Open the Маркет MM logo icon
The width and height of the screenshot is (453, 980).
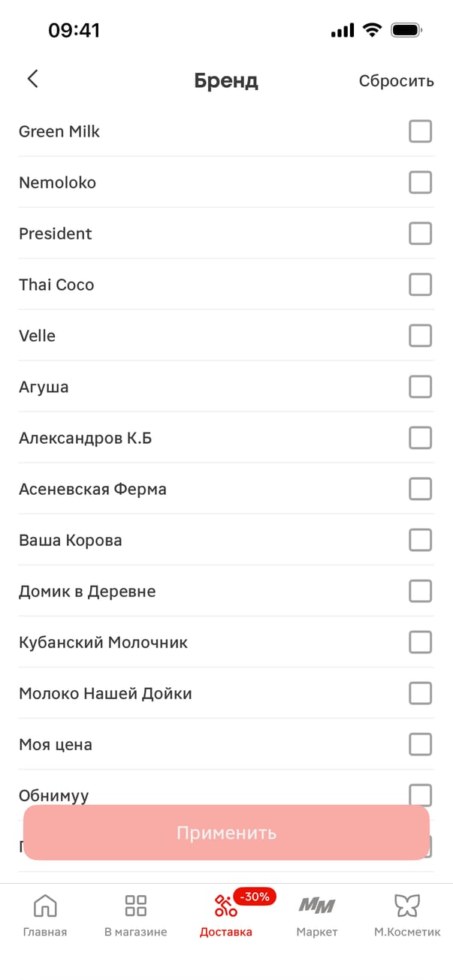pos(317,905)
